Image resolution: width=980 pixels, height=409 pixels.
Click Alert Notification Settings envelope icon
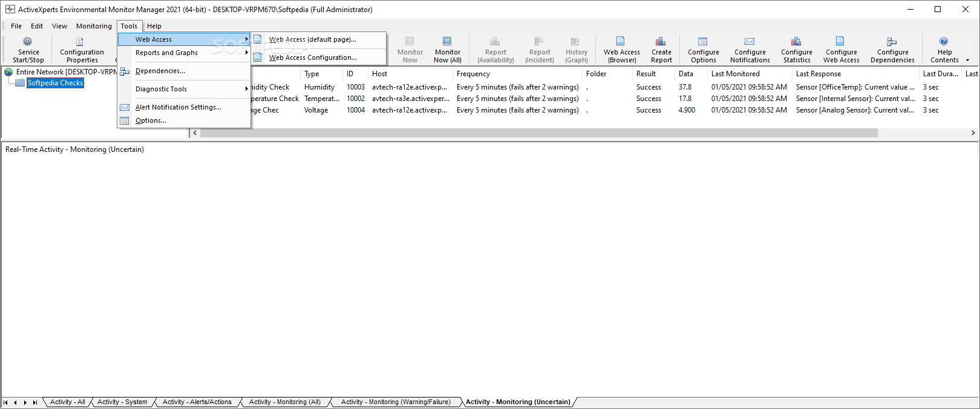(x=125, y=108)
